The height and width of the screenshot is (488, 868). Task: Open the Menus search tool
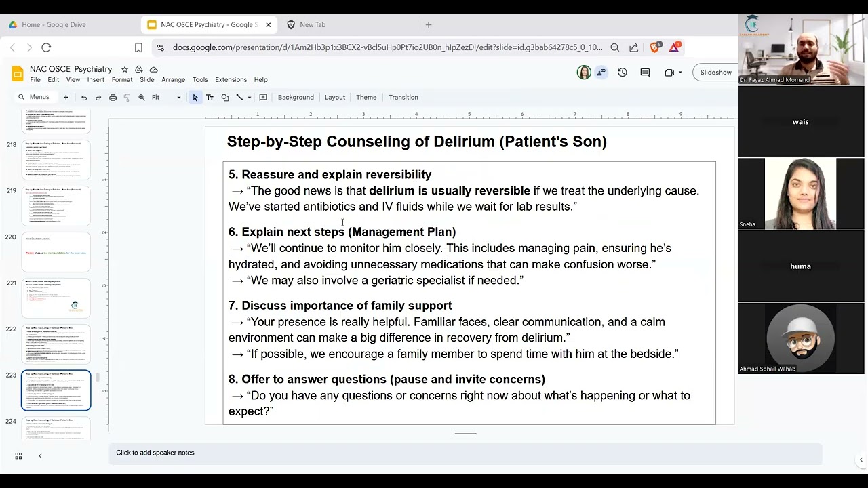[34, 97]
